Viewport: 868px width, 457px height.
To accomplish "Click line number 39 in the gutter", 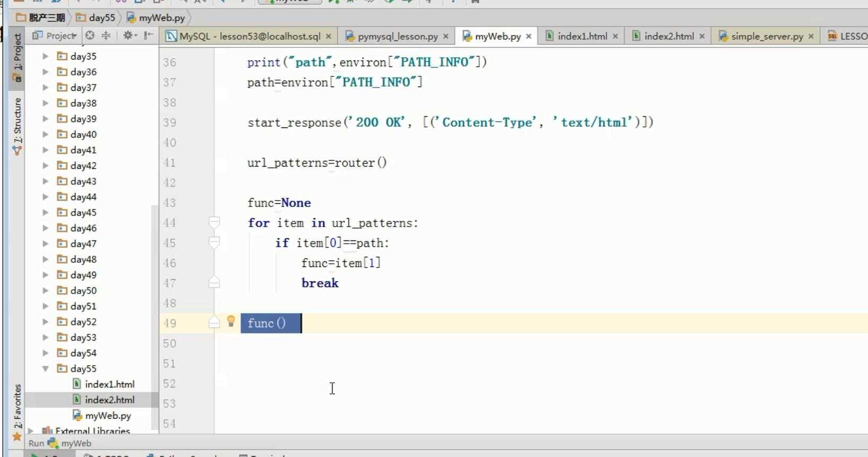I will 170,123.
